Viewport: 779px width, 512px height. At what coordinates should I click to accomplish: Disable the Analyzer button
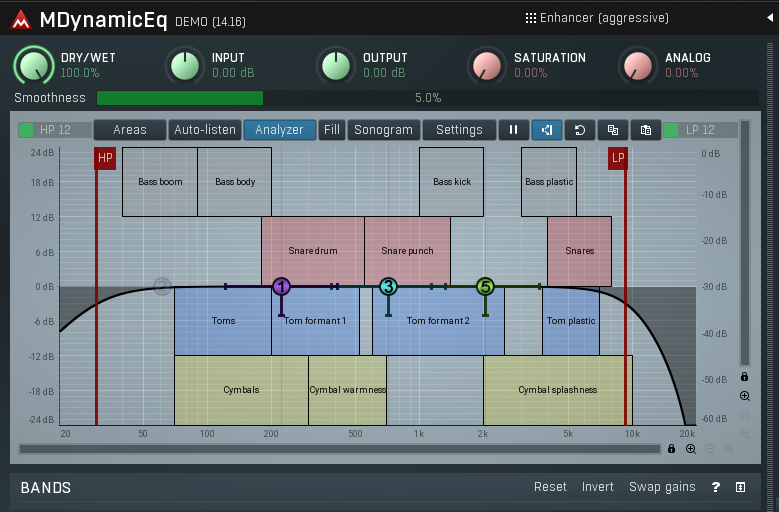[x=280, y=130]
